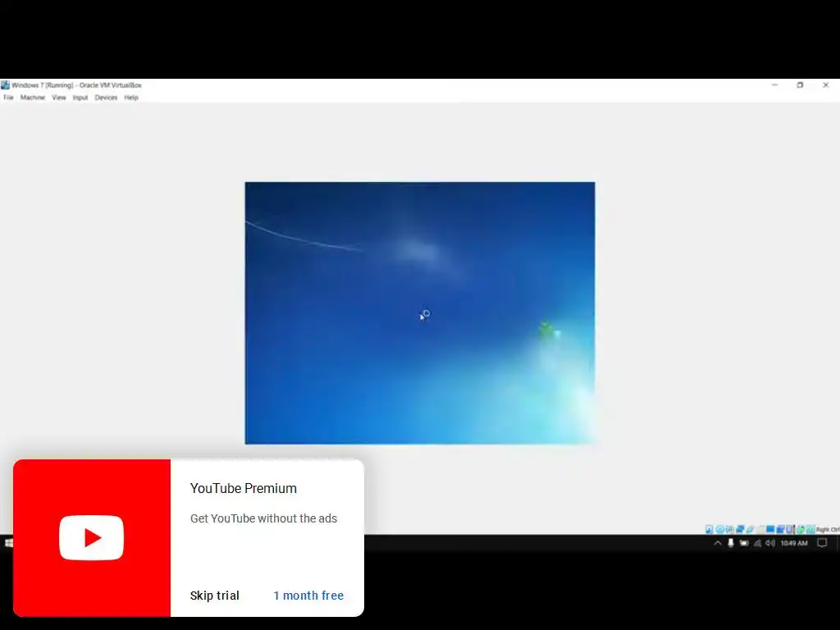The width and height of the screenshot is (840, 630).
Task: Click the Skip trial button
Action: tap(214, 596)
